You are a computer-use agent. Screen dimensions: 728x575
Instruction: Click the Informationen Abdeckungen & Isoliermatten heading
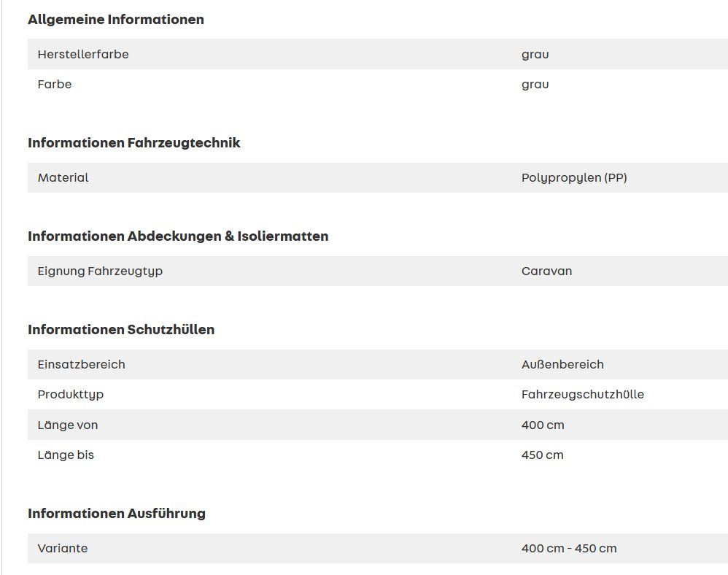coord(178,236)
